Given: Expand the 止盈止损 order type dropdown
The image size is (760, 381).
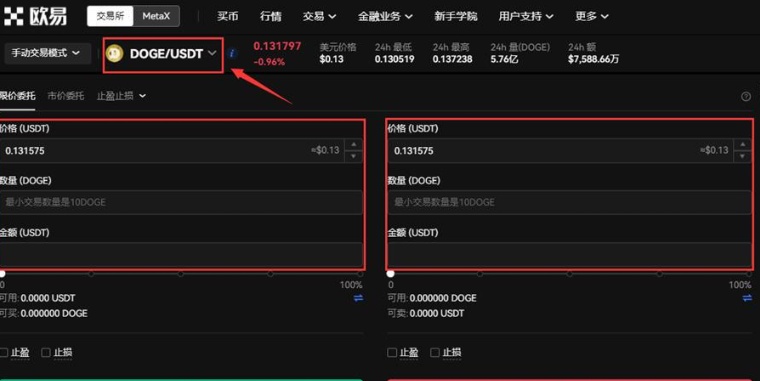Looking at the screenshot, I should (121, 96).
